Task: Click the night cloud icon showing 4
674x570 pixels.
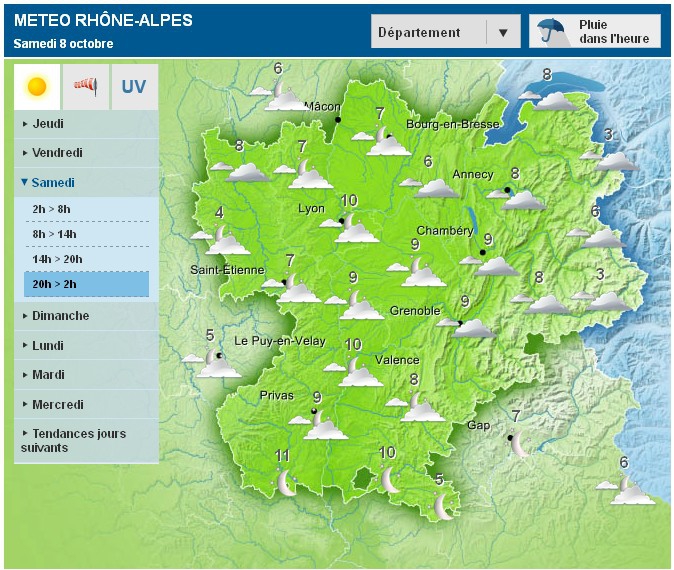Action: pyautogui.click(x=221, y=240)
